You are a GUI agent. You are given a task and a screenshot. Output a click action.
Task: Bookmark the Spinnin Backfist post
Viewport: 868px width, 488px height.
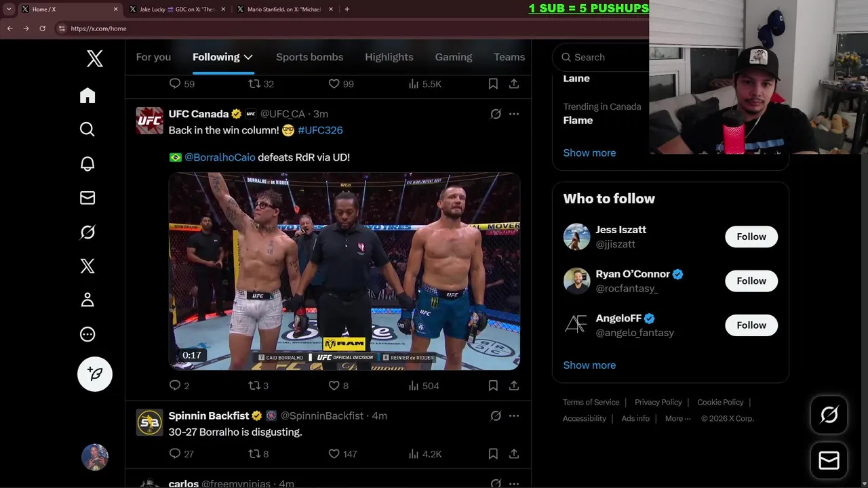[x=493, y=453]
